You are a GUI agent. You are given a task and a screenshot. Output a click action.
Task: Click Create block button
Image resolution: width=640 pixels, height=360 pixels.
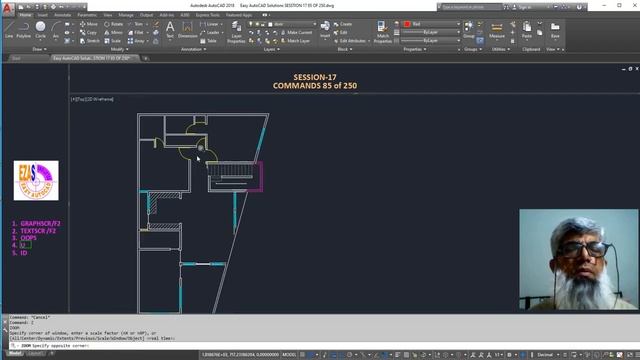coord(343,24)
